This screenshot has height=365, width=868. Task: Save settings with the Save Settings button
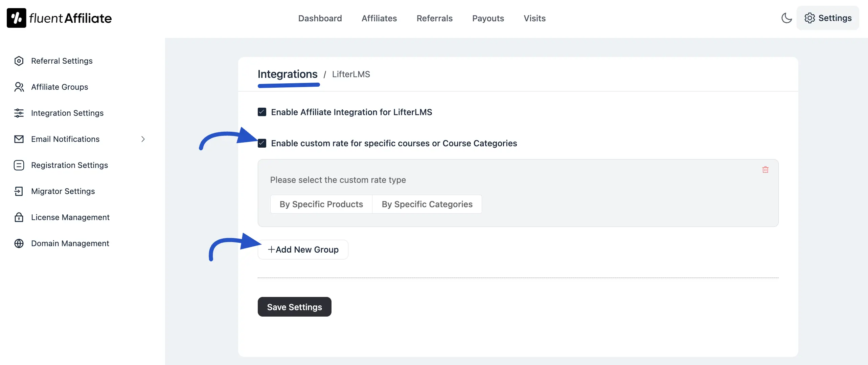294,307
